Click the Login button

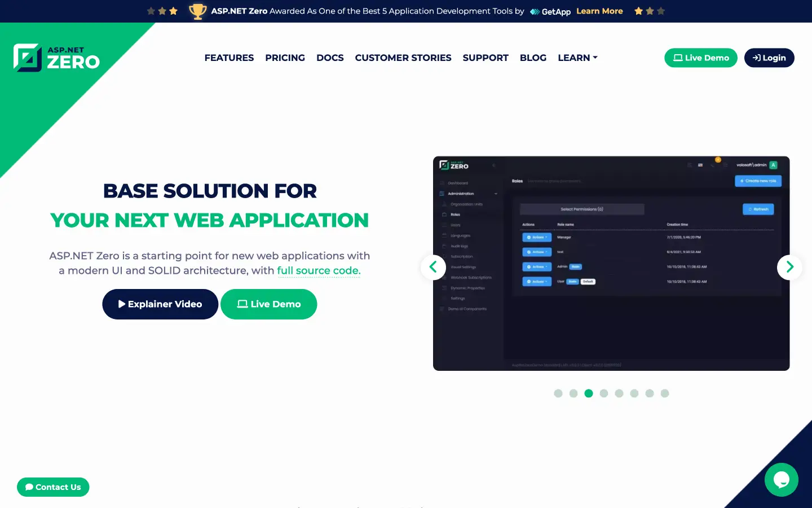(769, 58)
